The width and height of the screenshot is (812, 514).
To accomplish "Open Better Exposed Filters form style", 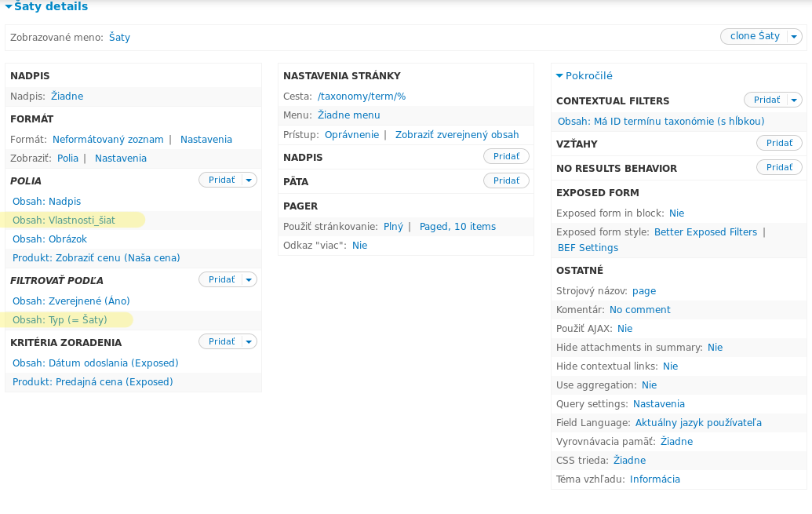I will coord(705,232).
